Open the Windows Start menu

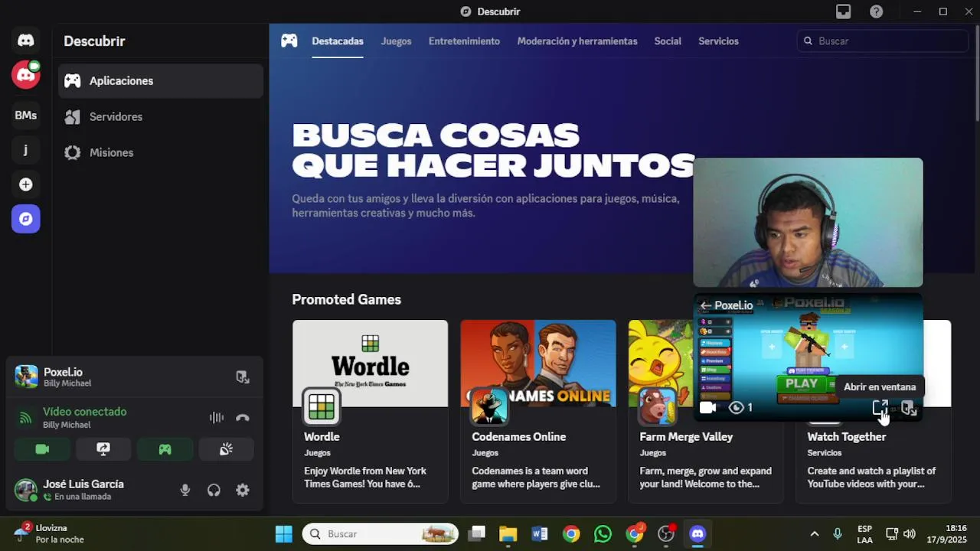[283, 533]
